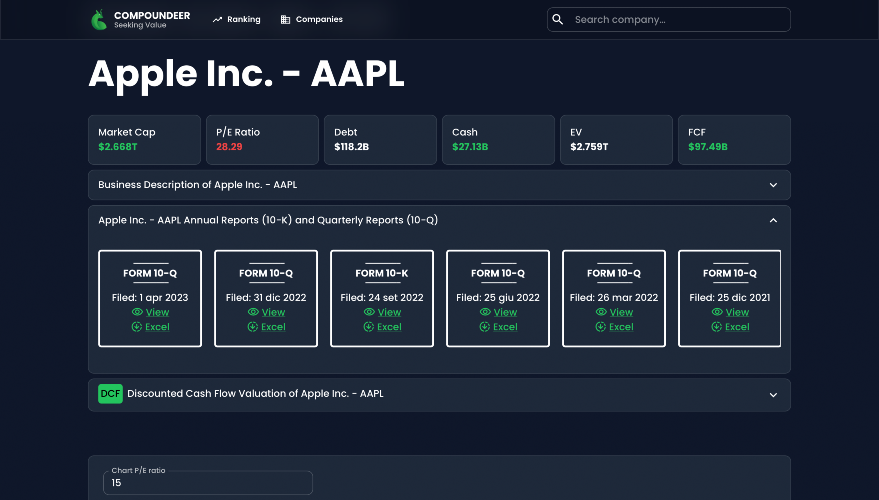The width and height of the screenshot is (879, 500).
Task: View the 10-Q filed 26 mar 2022
Action: (622, 312)
